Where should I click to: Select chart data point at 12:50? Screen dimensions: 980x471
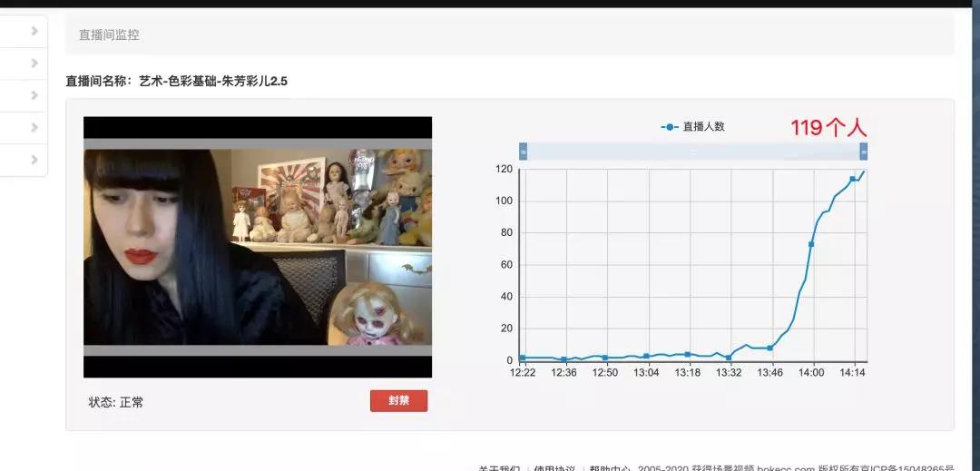(x=605, y=358)
